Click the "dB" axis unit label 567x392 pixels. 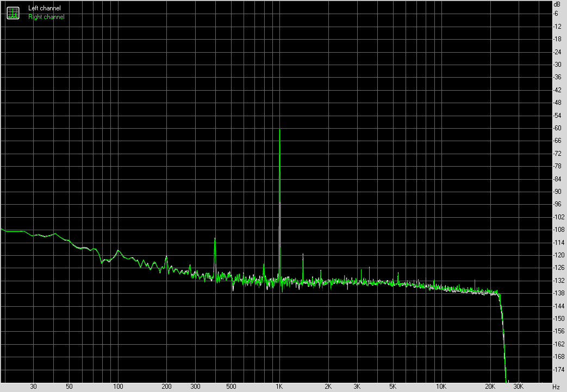click(557, 4)
